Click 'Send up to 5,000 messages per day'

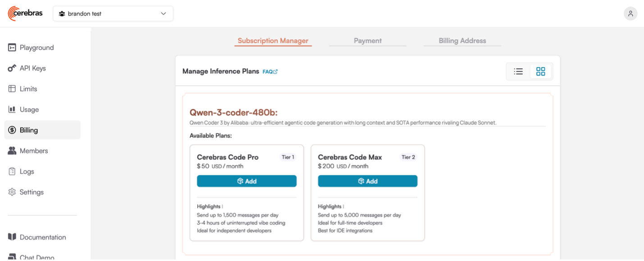(359, 215)
